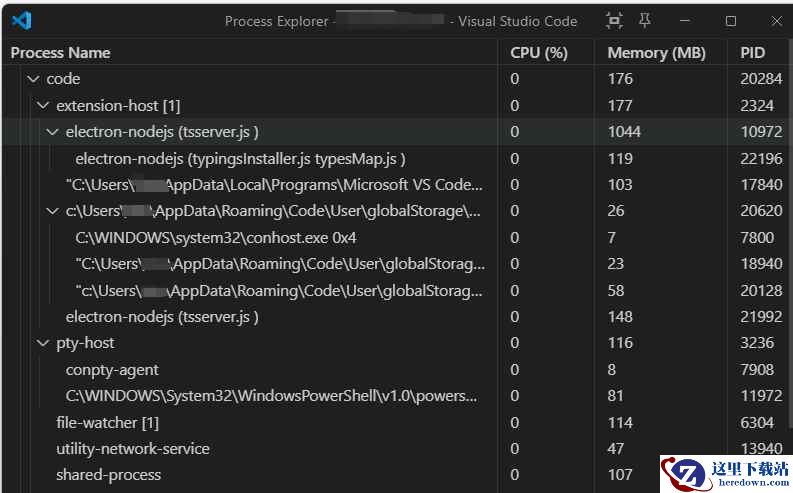Click the PID column header

[752, 53]
